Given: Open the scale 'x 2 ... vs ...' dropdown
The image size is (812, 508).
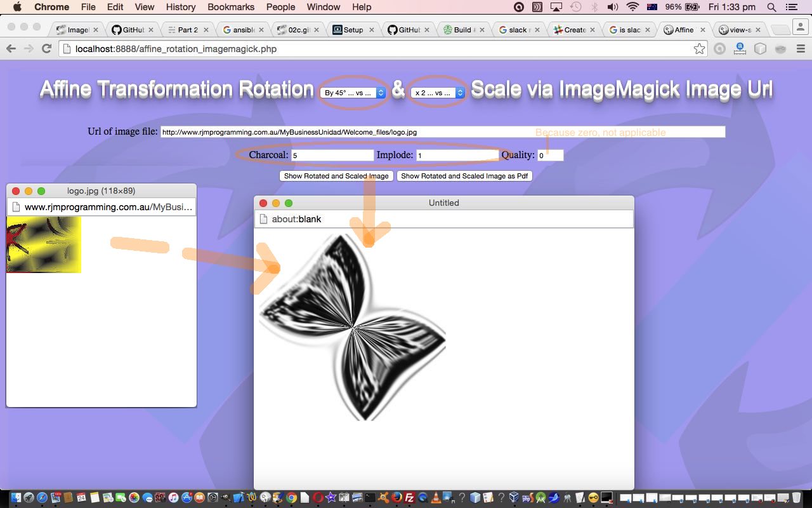Looking at the screenshot, I should pyautogui.click(x=438, y=93).
